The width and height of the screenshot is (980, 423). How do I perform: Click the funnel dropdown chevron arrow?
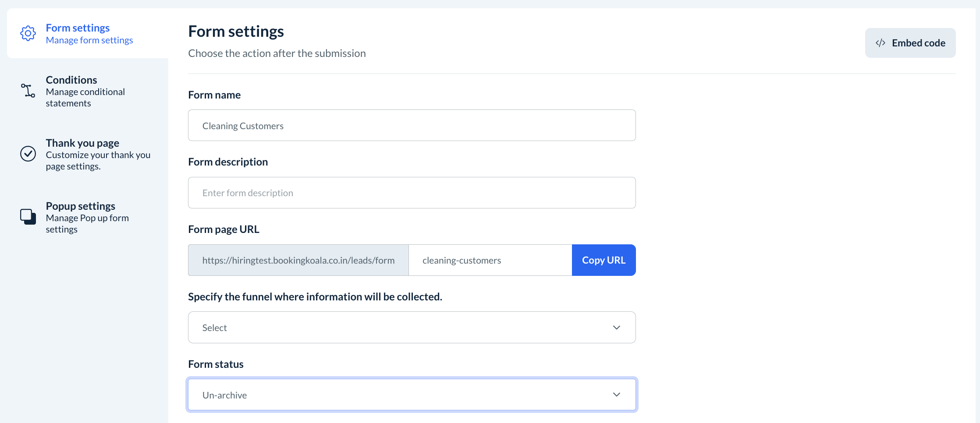(617, 328)
